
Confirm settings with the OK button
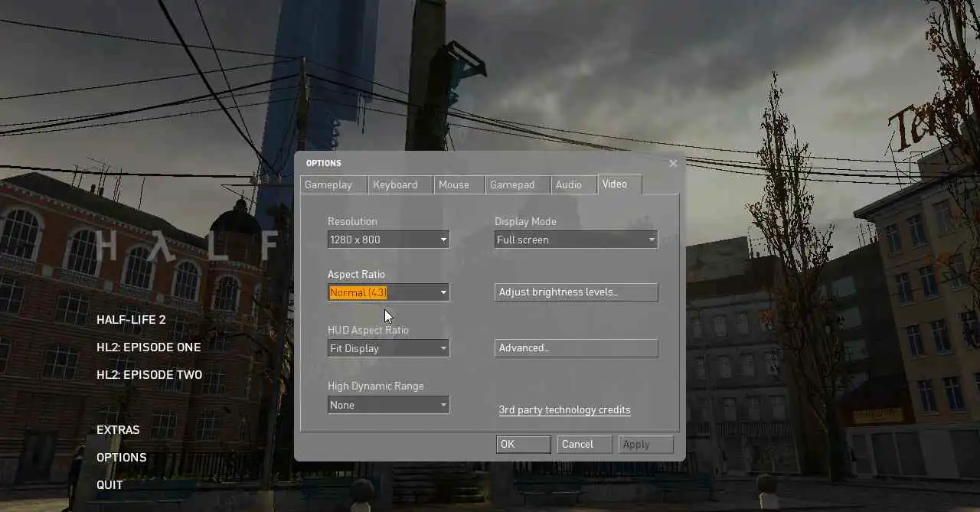pyautogui.click(x=523, y=444)
